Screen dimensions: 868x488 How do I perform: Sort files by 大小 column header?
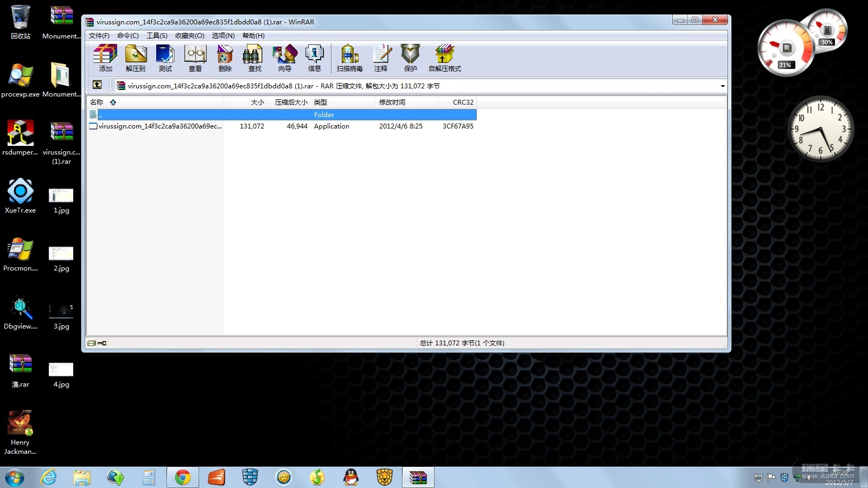pyautogui.click(x=245, y=102)
